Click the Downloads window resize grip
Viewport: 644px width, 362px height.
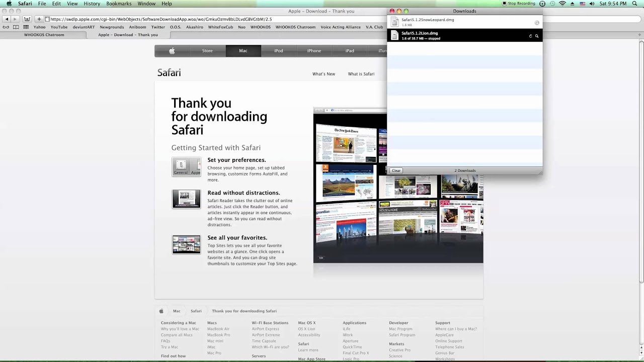540,172
